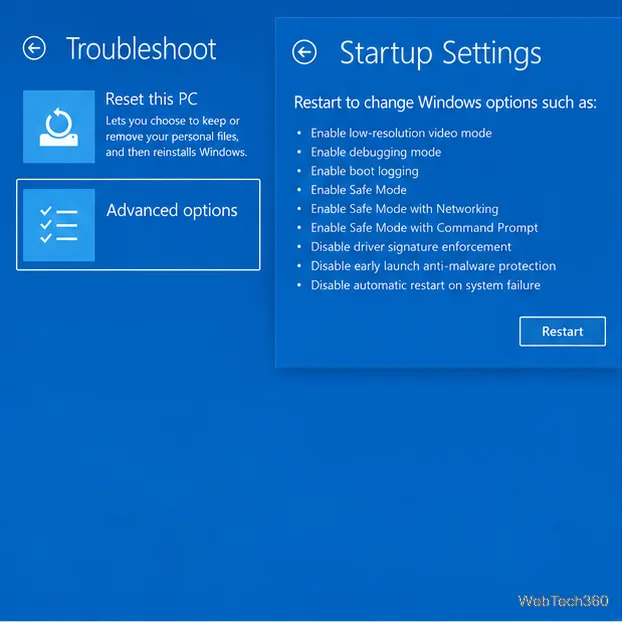Click 'Enable Safe Mode with Command Prompt'
This screenshot has height=622, width=622.
pos(424,228)
